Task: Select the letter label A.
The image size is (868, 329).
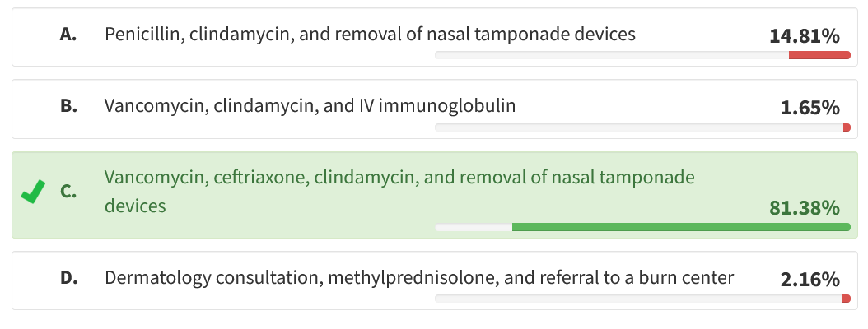Action: [68, 35]
